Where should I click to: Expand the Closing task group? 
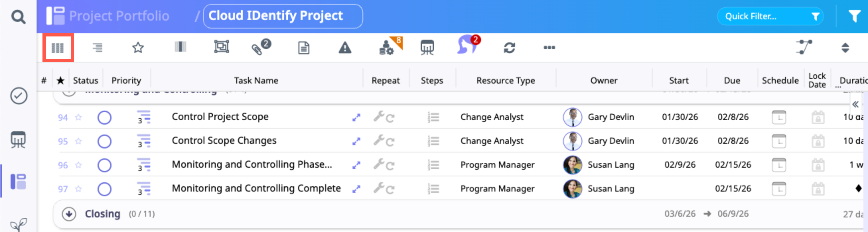tap(69, 214)
